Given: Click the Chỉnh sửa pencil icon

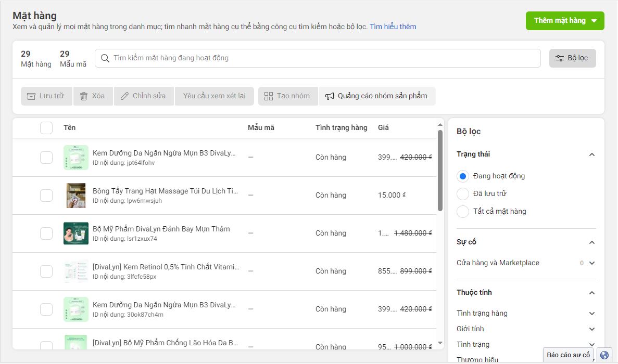Looking at the screenshot, I should 124,96.
